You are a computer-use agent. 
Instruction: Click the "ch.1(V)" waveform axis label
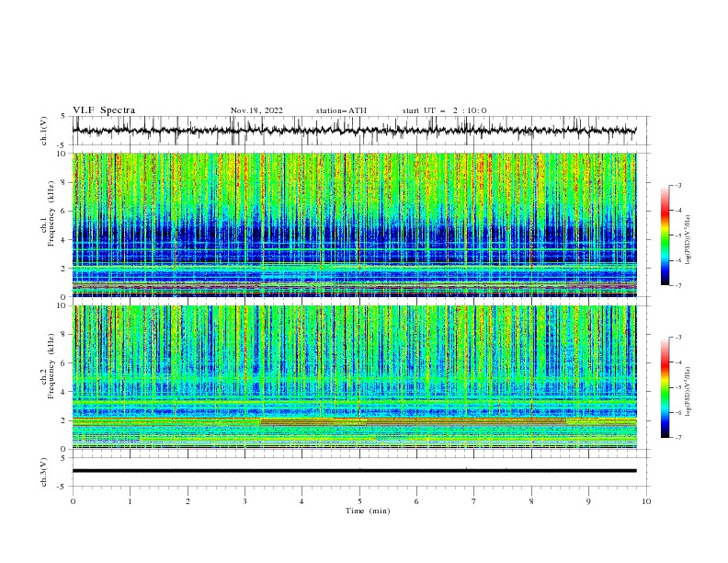click(x=44, y=131)
